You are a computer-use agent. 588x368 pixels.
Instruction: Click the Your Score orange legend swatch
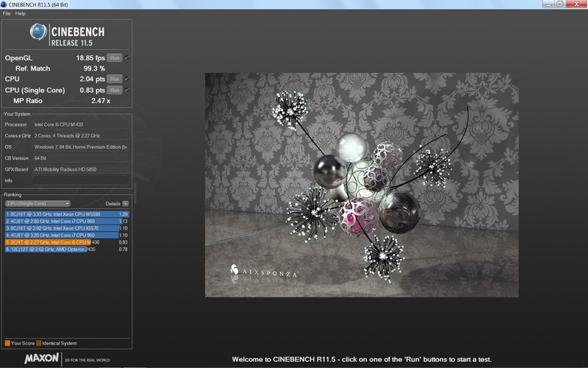tap(7, 343)
